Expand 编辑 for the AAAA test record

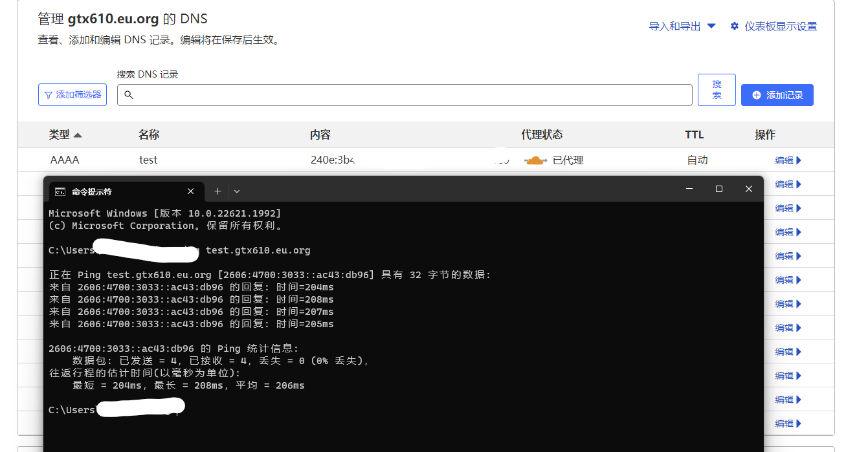[x=788, y=160]
